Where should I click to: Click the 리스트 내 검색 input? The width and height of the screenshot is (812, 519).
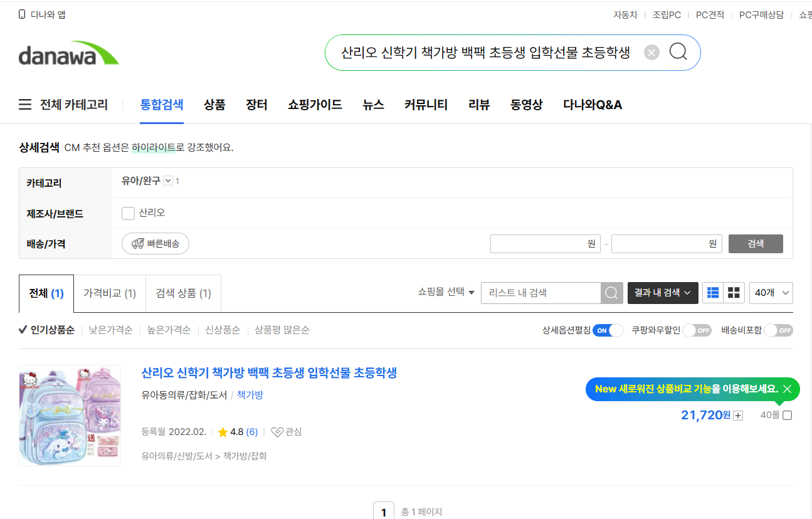tap(541, 293)
